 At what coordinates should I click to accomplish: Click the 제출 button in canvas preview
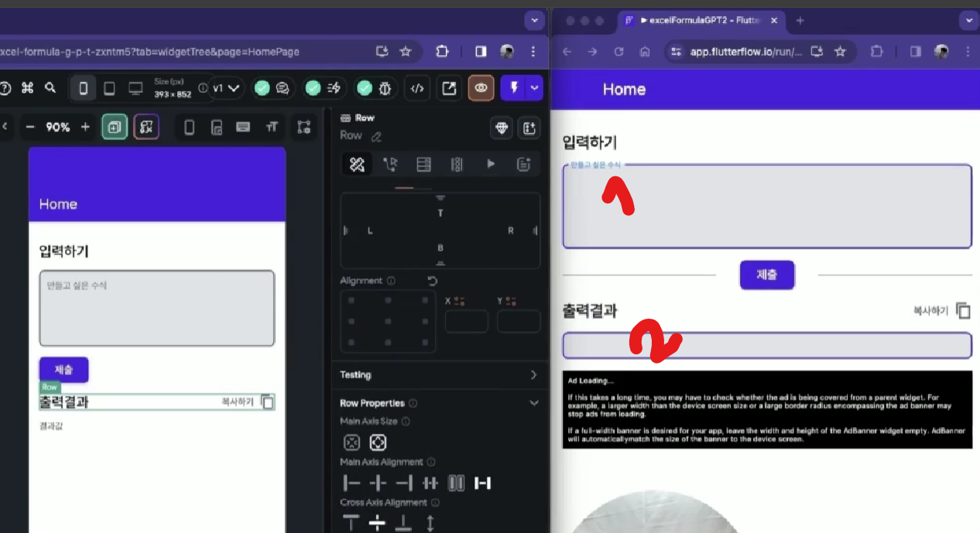64,370
